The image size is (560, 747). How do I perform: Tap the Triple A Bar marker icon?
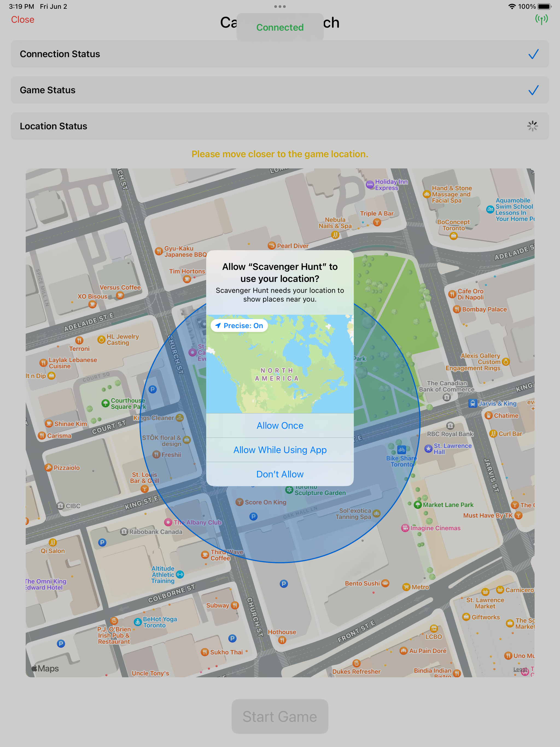(x=377, y=222)
